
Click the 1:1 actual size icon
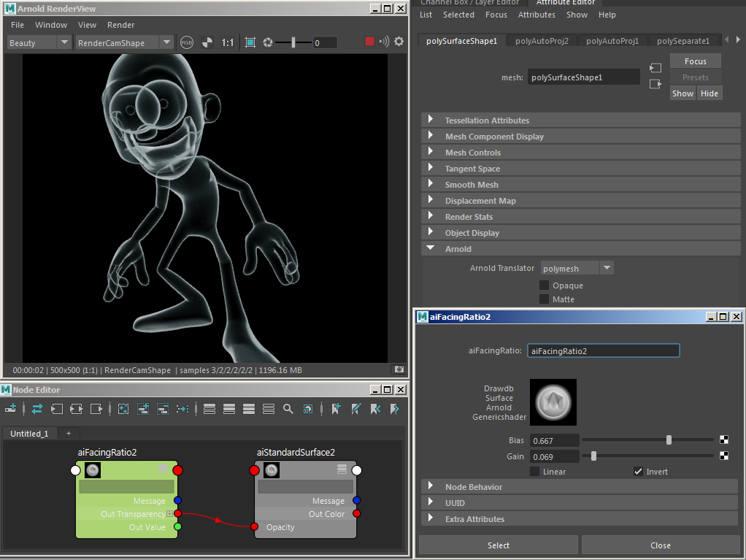click(228, 42)
